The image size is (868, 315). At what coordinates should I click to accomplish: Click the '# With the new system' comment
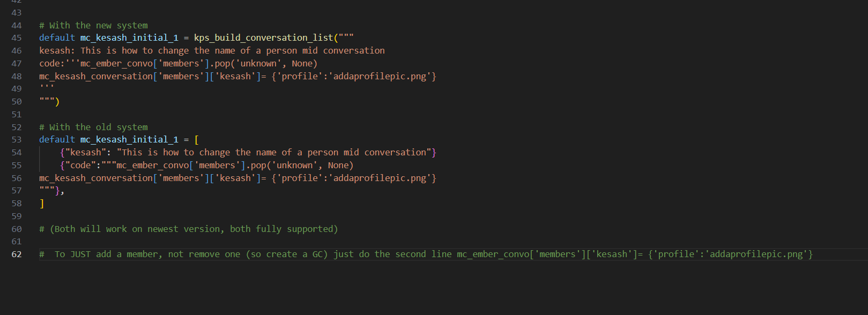point(93,25)
